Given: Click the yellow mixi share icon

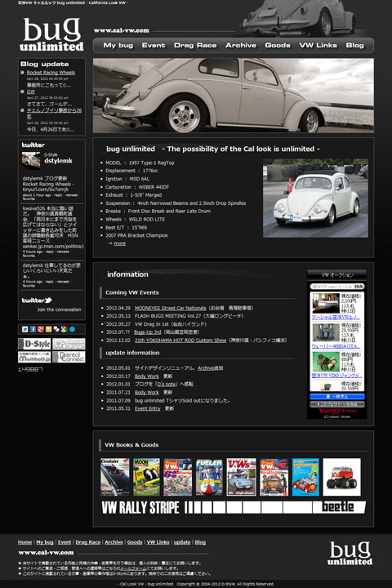Looking at the screenshot, I should coord(48,329).
